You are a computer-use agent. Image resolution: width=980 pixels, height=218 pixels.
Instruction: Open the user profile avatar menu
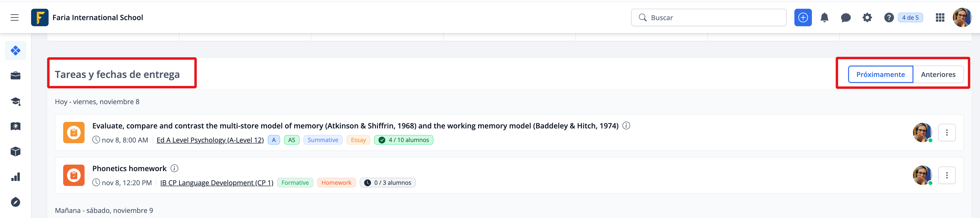[962, 17]
